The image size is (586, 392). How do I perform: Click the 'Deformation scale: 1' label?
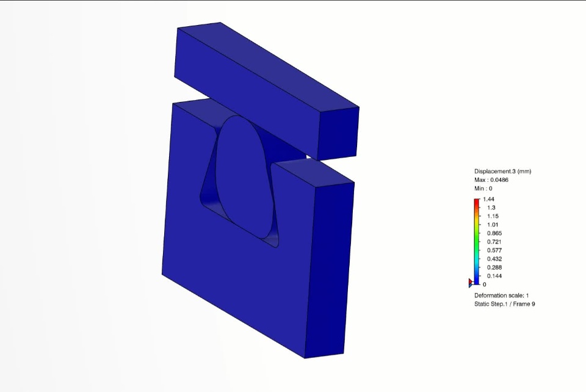(x=502, y=295)
